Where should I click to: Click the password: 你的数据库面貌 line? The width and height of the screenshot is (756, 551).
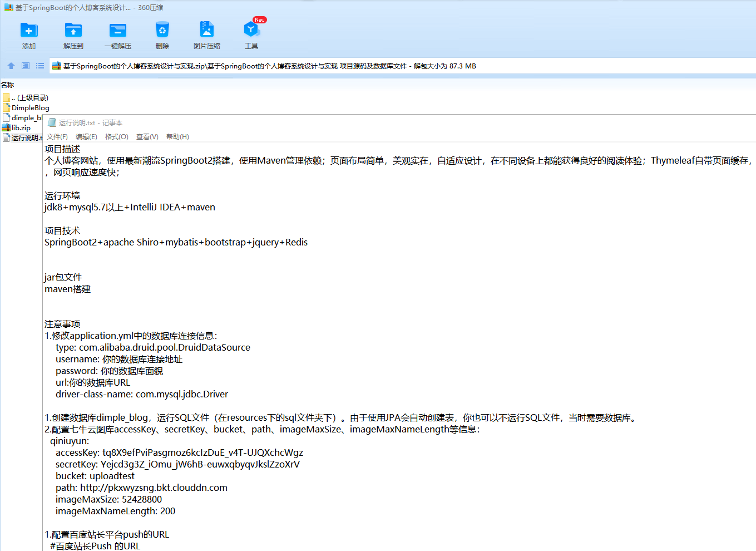tap(110, 371)
